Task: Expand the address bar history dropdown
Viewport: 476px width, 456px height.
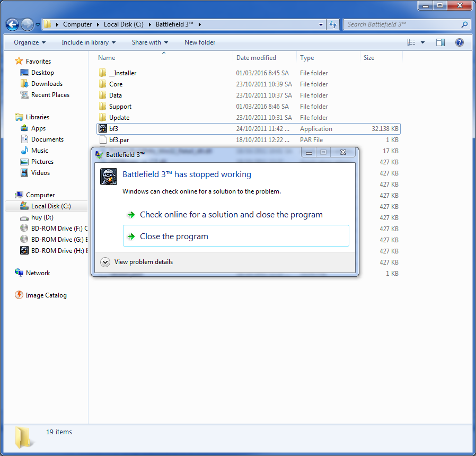Action: tap(321, 24)
